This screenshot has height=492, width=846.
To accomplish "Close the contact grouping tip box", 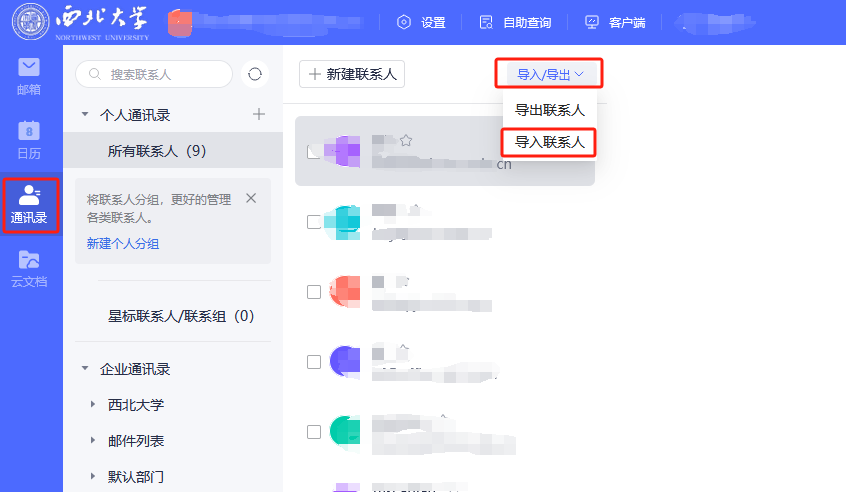I will [251, 198].
